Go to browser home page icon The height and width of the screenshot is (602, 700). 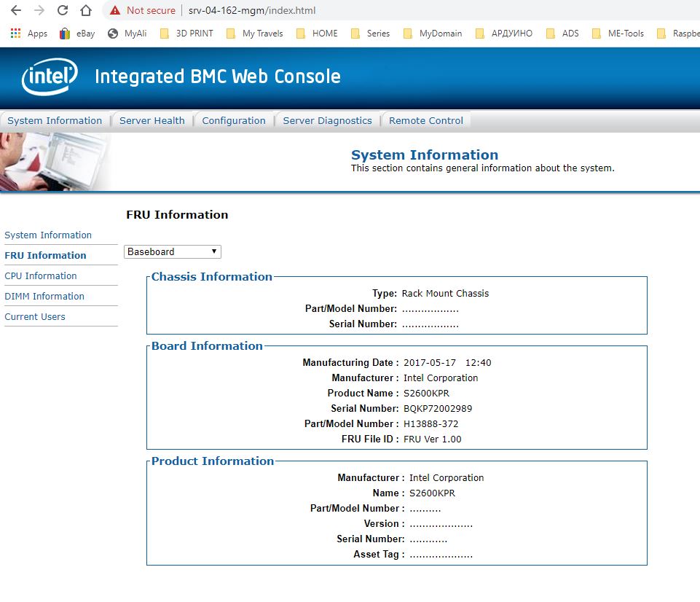pos(86,11)
